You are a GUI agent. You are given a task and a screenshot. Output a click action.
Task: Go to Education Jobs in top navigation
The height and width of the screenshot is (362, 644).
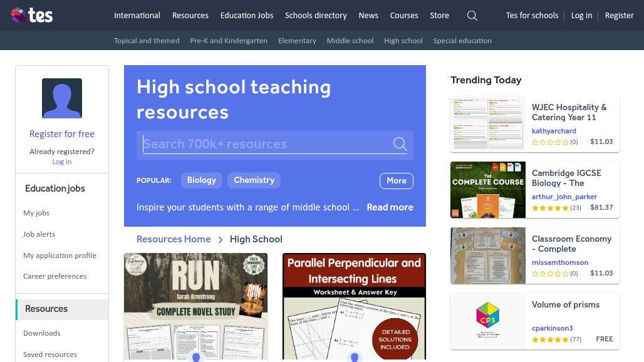click(x=247, y=16)
